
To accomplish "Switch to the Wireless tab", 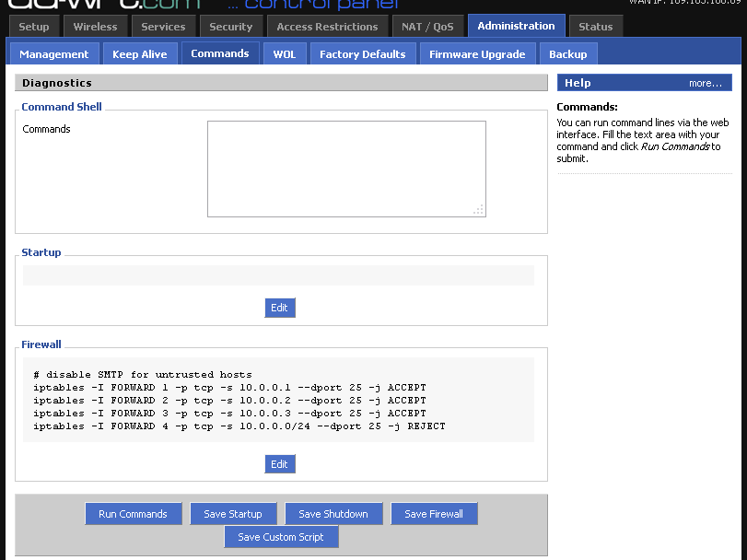I will tap(95, 27).
